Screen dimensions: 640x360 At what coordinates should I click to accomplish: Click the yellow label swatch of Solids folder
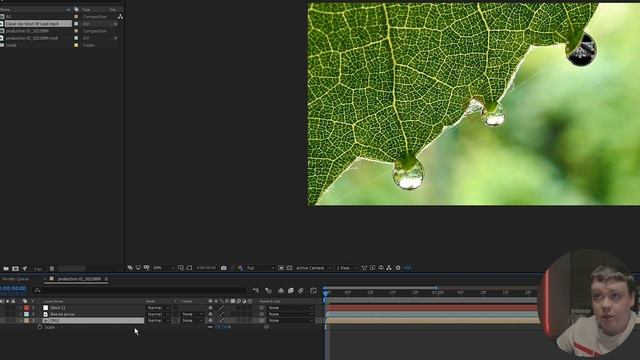click(x=76, y=45)
